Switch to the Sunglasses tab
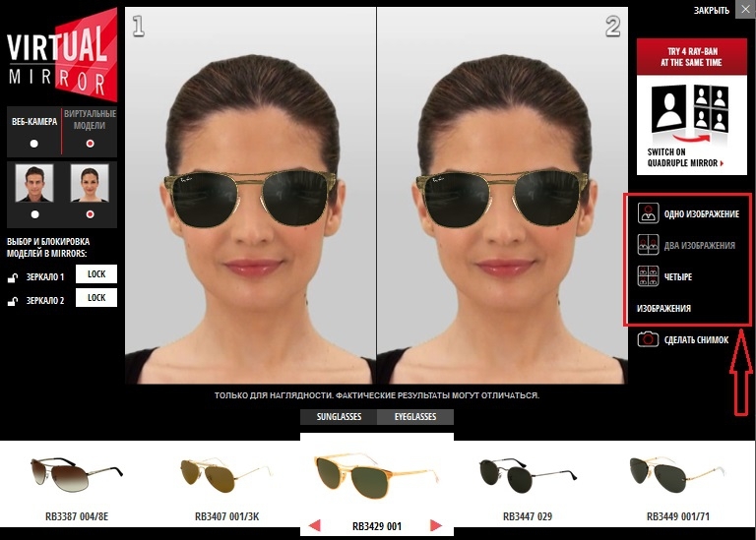Viewport: 756px width, 540px height. [x=339, y=417]
